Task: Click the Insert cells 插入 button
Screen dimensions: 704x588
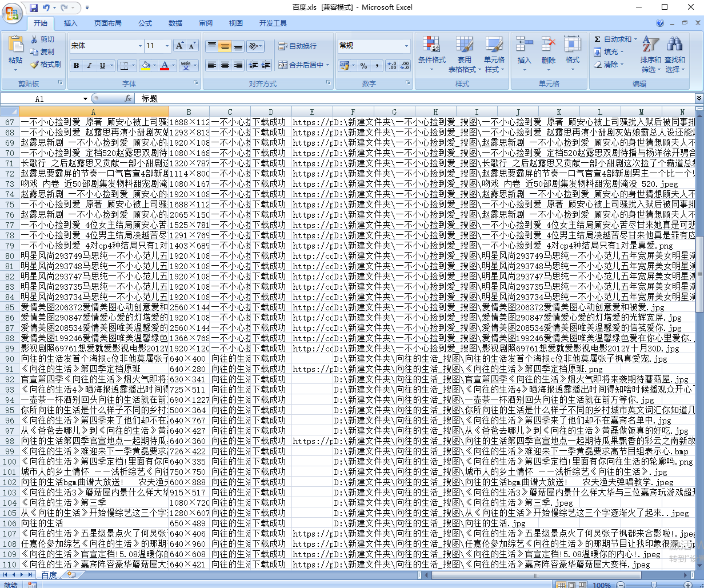Action: click(525, 54)
